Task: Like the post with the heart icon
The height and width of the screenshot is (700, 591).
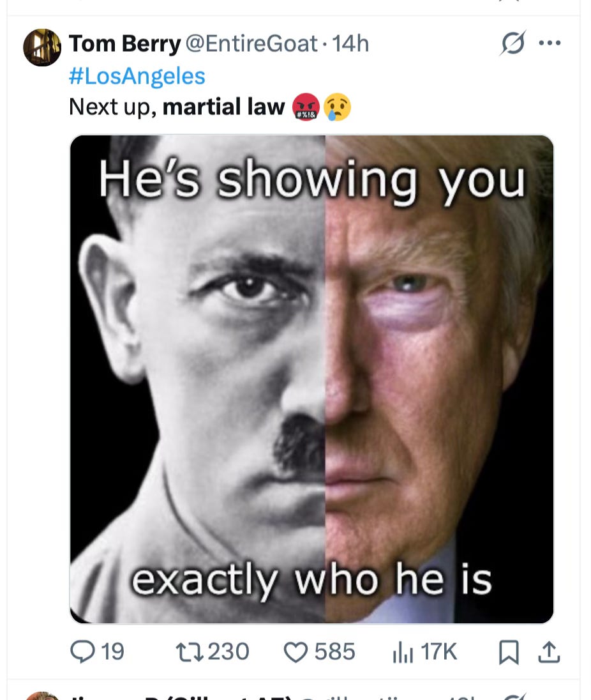Action: (x=295, y=652)
